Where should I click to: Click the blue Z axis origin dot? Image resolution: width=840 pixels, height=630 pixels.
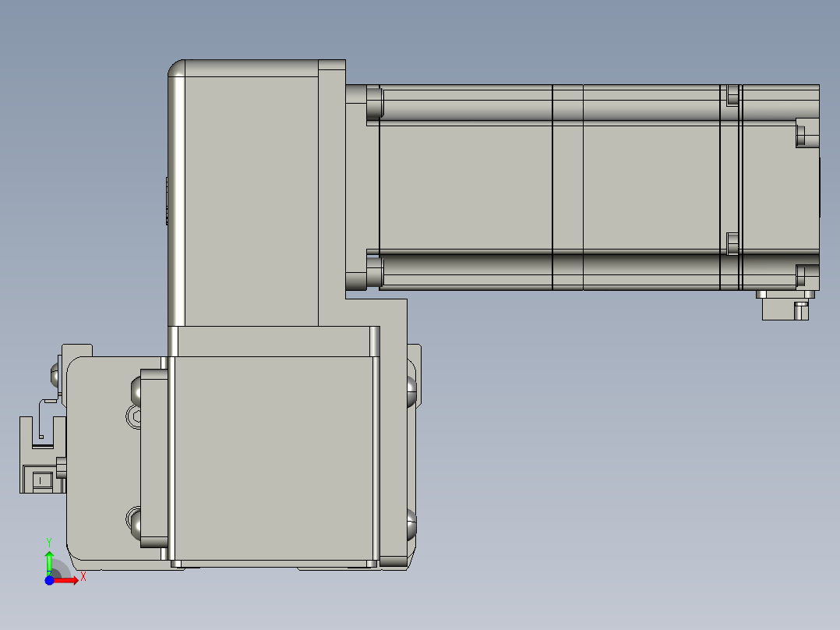(x=49, y=581)
